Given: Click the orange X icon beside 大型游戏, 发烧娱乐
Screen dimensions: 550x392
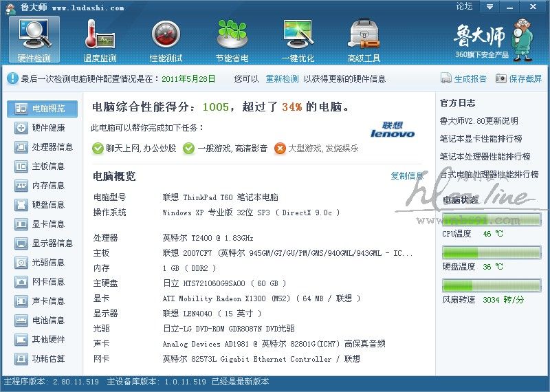Looking at the screenshot, I should pyautogui.click(x=280, y=149).
